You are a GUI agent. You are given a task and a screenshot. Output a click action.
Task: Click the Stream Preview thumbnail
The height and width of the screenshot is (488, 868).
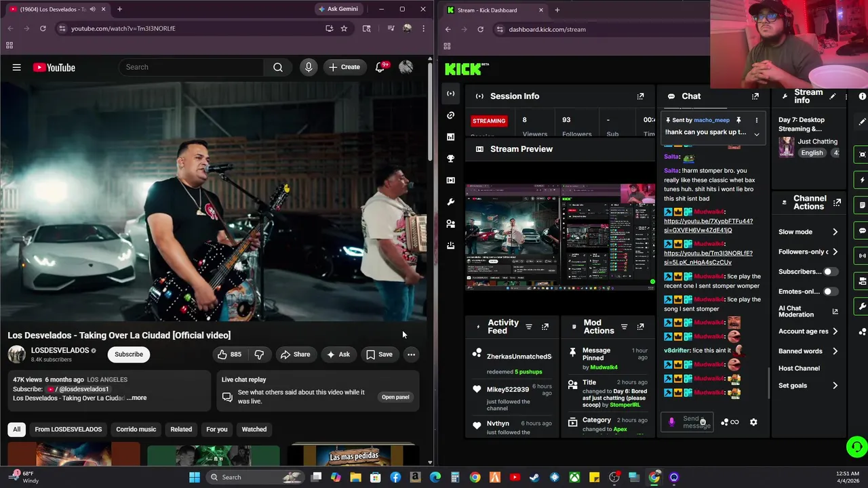(560, 236)
